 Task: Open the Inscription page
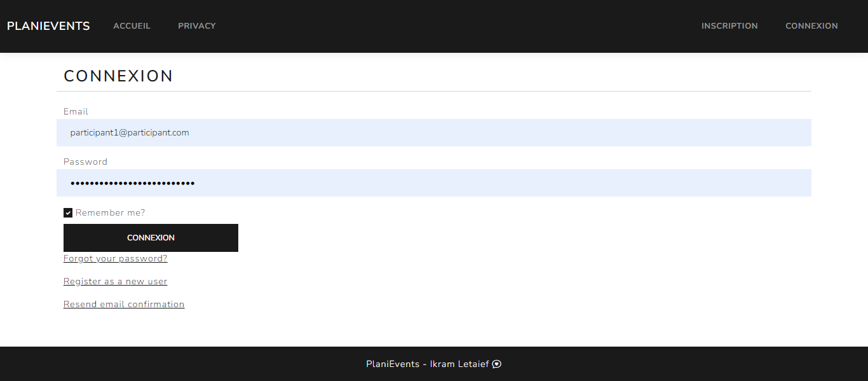coord(729,26)
